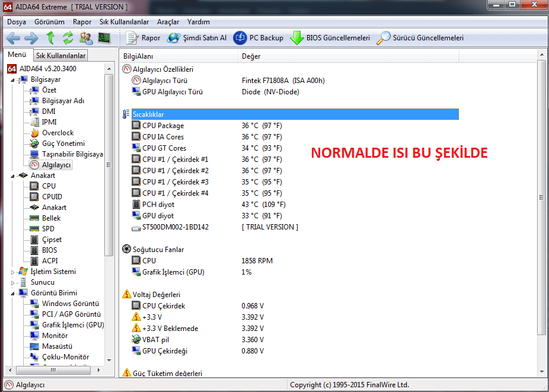Click the tree panel vertical scrollbar
The height and width of the screenshot is (392, 549).
point(109,165)
